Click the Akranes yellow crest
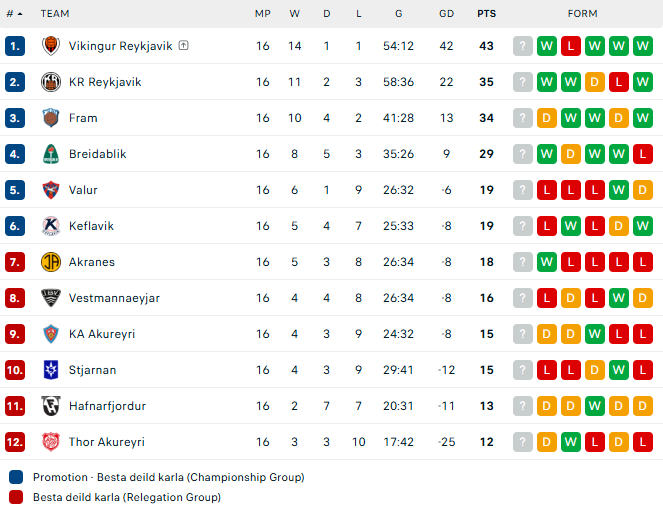This screenshot has width=663, height=509. pyautogui.click(x=51, y=262)
